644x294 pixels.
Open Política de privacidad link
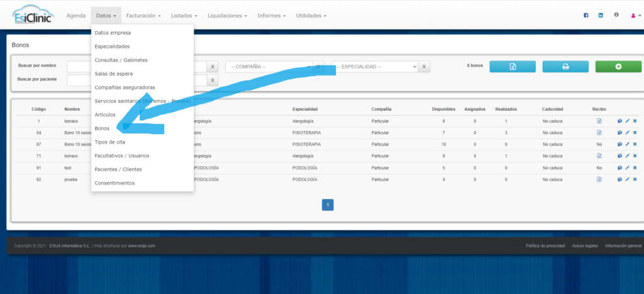pos(545,246)
